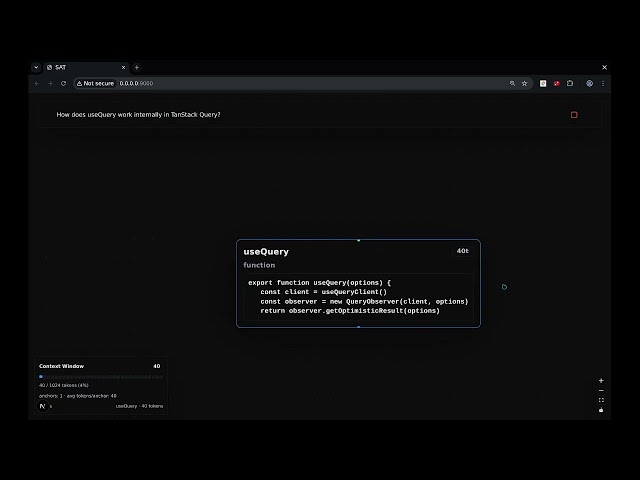The width and height of the screenshot is (640, 480).
Task: Open a new browser tab
Action: point(137,67)
